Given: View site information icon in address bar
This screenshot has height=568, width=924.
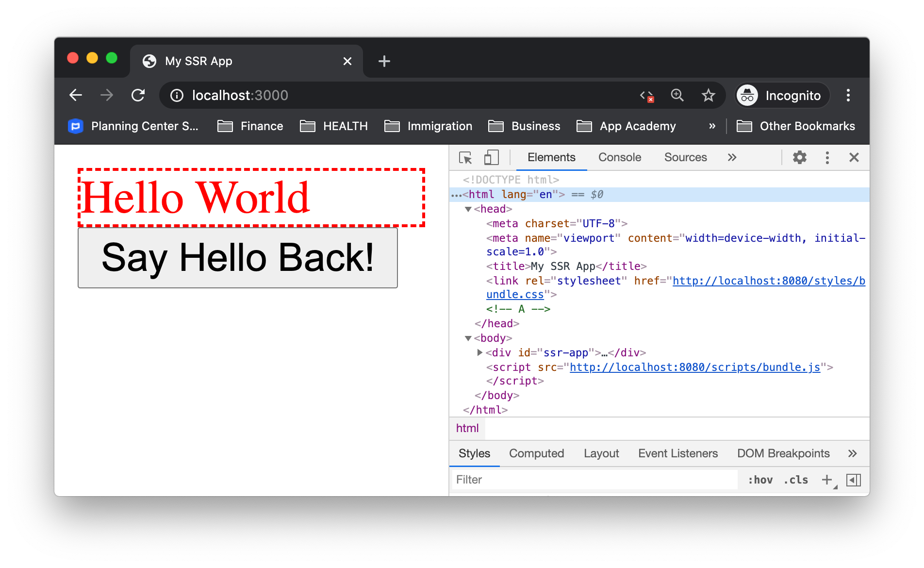Looking at the screenshot, I should [177, 96].
